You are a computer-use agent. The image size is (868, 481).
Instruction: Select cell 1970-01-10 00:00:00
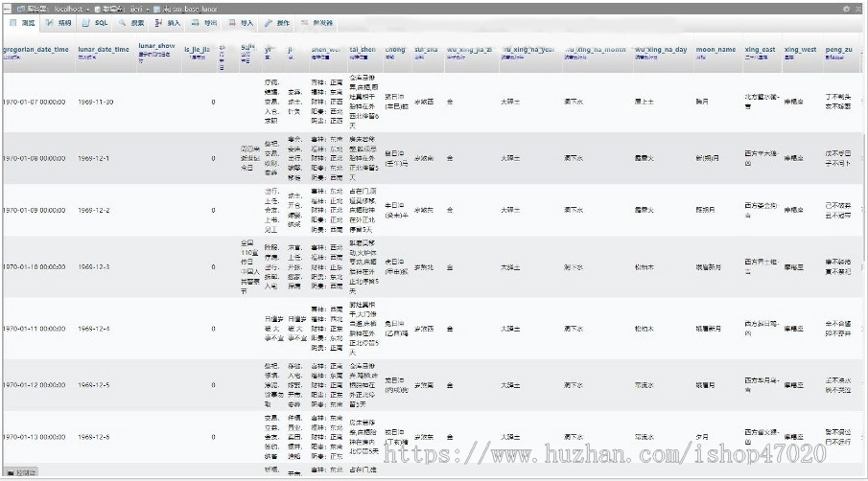[35, 267]
